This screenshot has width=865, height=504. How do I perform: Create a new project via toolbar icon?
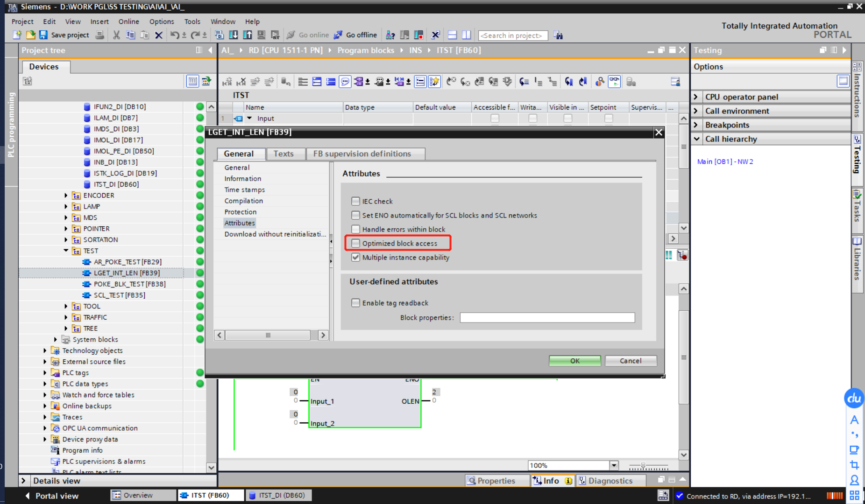[x=17, y=35]
